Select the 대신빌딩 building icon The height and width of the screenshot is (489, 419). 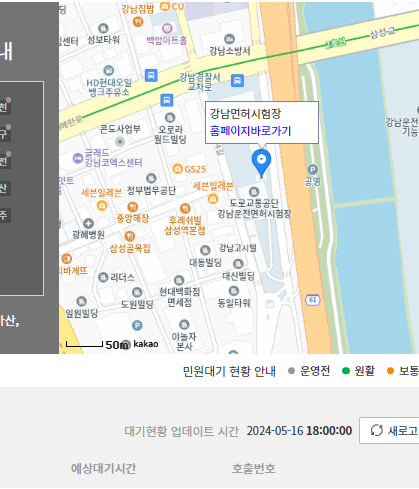(x=238, y=264)
